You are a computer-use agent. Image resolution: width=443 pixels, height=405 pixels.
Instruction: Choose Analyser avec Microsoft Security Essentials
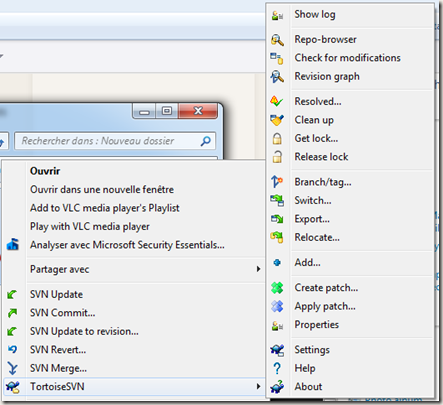(x=127, y=245)
